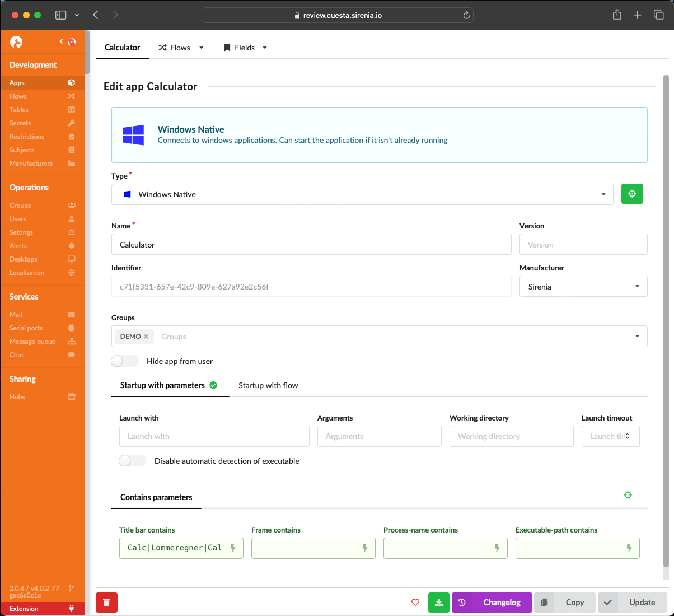Open Chat via its speech bubble icon

(72, 355)
